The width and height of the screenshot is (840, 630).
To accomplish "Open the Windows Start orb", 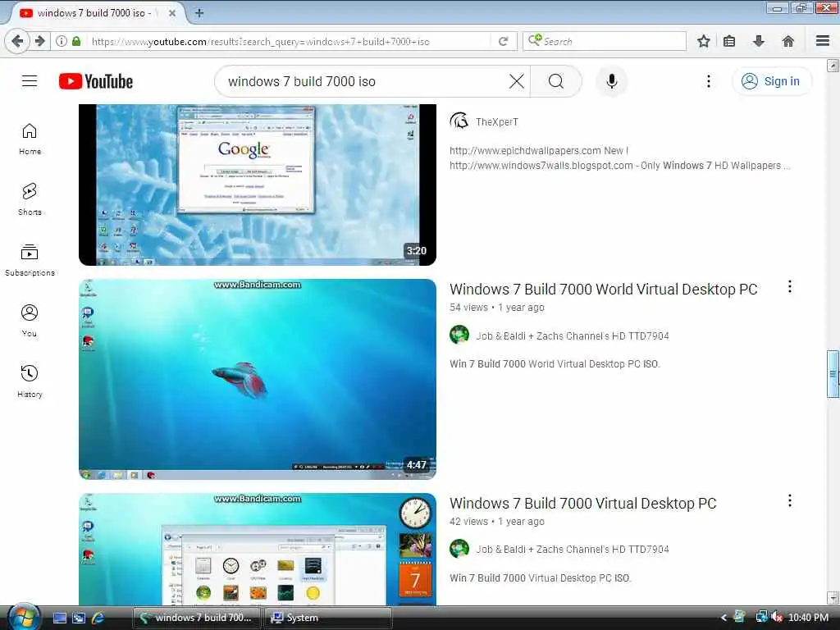I will pos(24,617).
